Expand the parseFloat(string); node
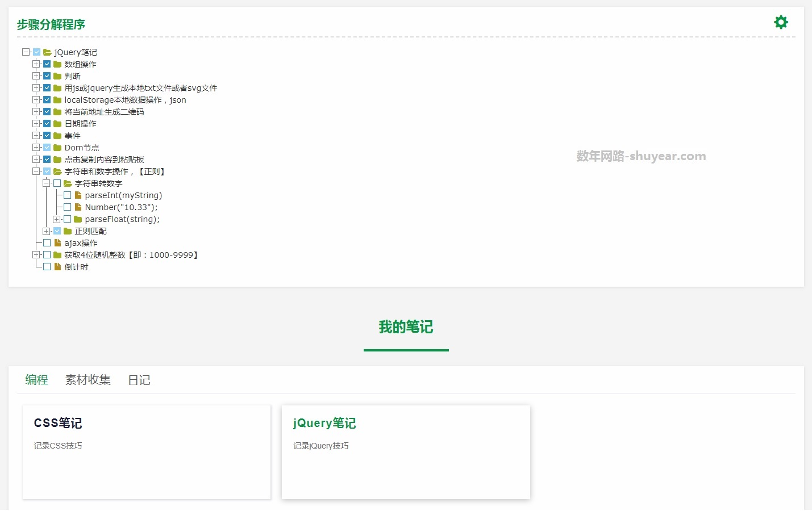 [x=57, y=219]
